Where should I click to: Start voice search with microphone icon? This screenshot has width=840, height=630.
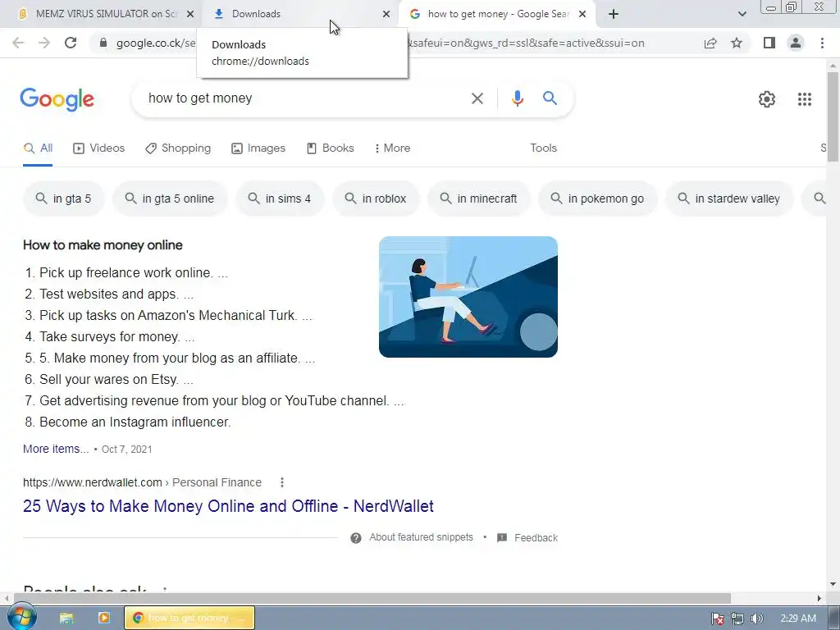coord(517,98)
